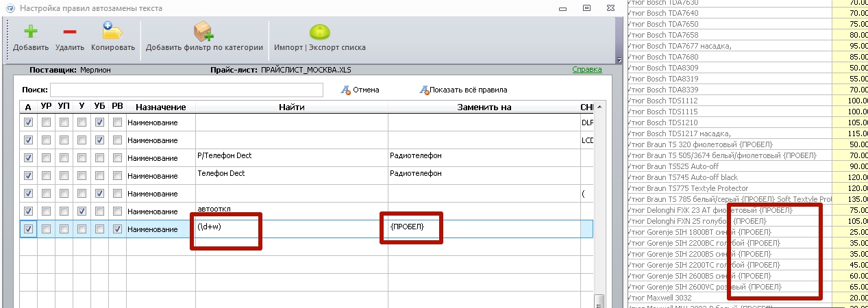This screenshot has height=308, width=868.
Task: Check УБ in the (\d+w) row
Action: [x=99, y=229]
